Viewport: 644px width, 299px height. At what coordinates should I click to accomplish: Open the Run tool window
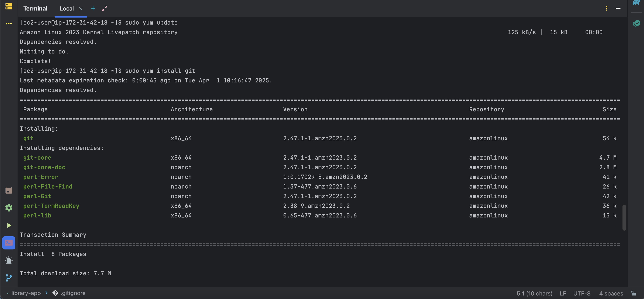point(9,225)
